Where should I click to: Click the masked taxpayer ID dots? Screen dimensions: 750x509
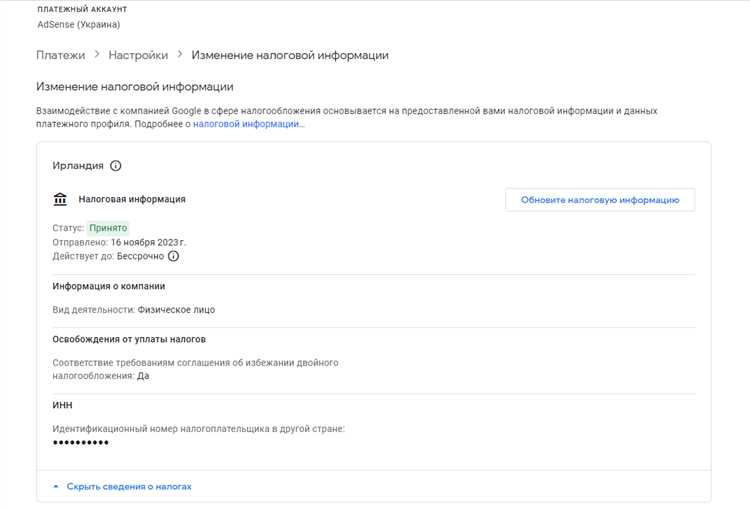(80, 442)
